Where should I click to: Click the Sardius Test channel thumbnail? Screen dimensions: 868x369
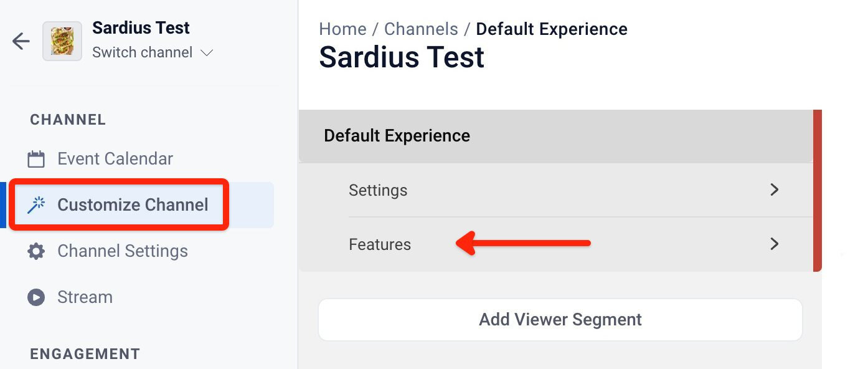tap(62, 41)
